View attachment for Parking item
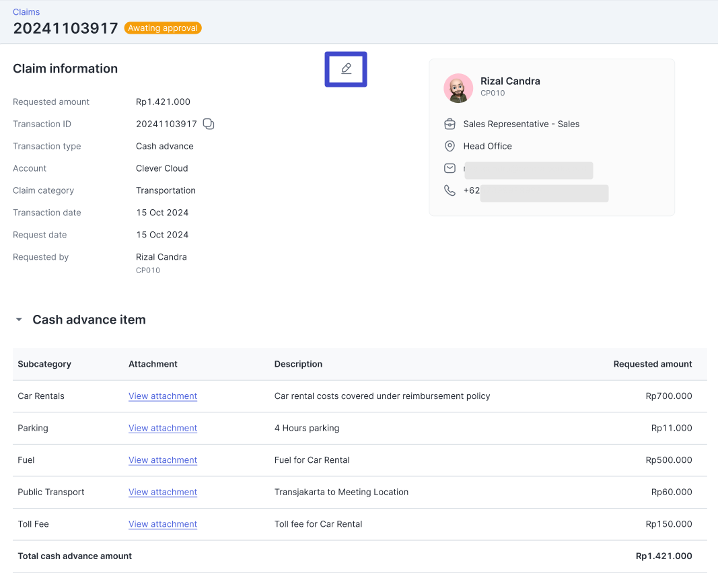The width and height of the screenshot is (718, 588). [163, 428]
